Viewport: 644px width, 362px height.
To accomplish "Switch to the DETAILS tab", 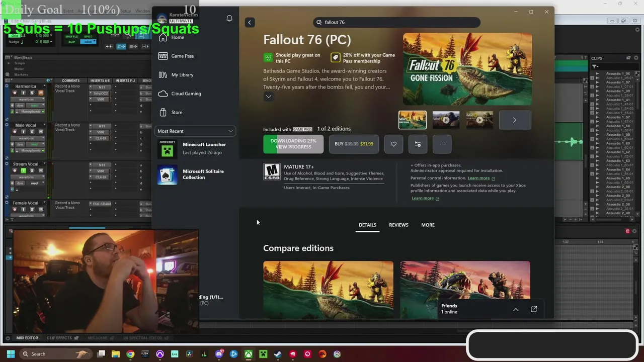I will tap(367, 225).
